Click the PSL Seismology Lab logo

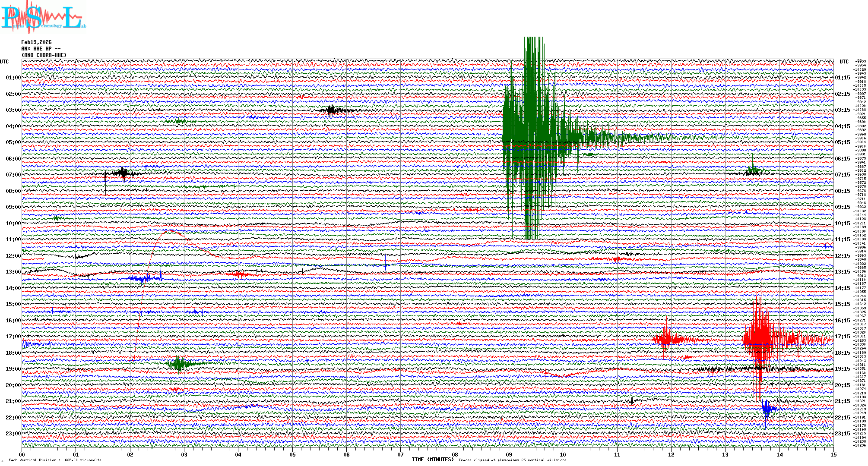click(x=43, y=17)
